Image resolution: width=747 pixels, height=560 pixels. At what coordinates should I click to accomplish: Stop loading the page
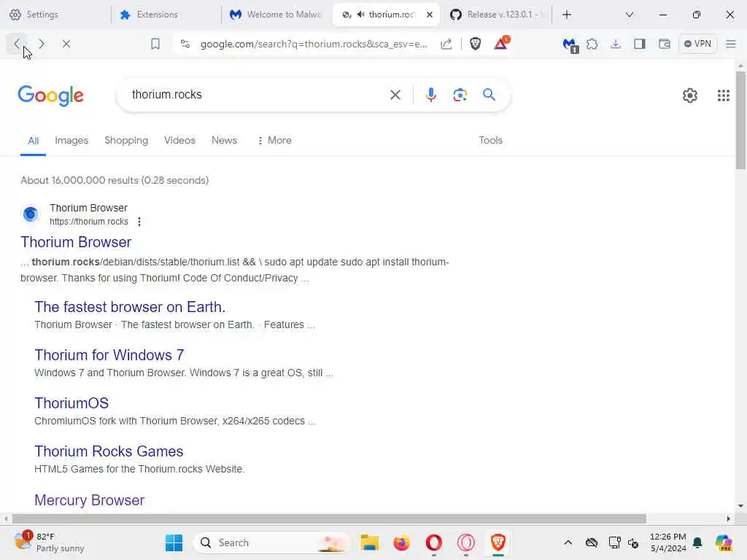click(66, 44)
